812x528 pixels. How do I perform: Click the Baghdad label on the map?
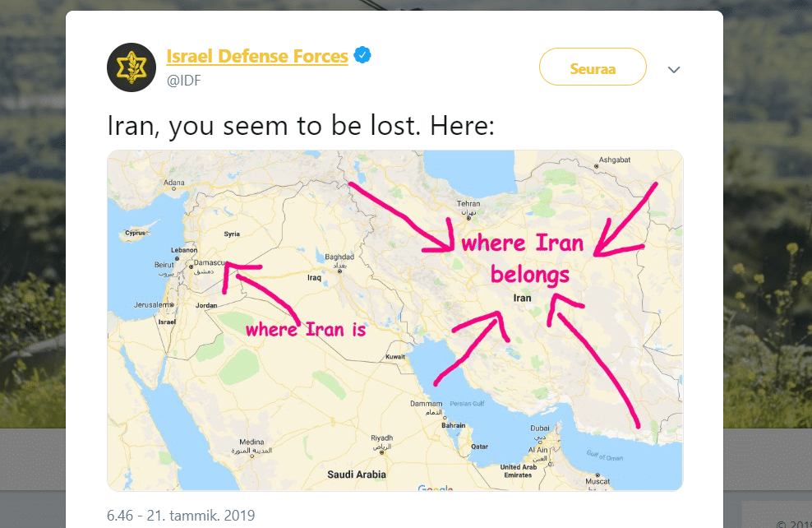(x=339, y=257)
